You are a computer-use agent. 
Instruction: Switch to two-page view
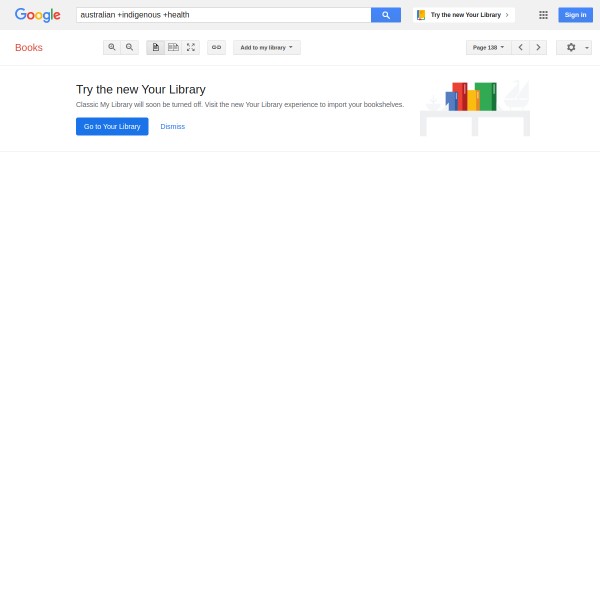pos(173,47)
